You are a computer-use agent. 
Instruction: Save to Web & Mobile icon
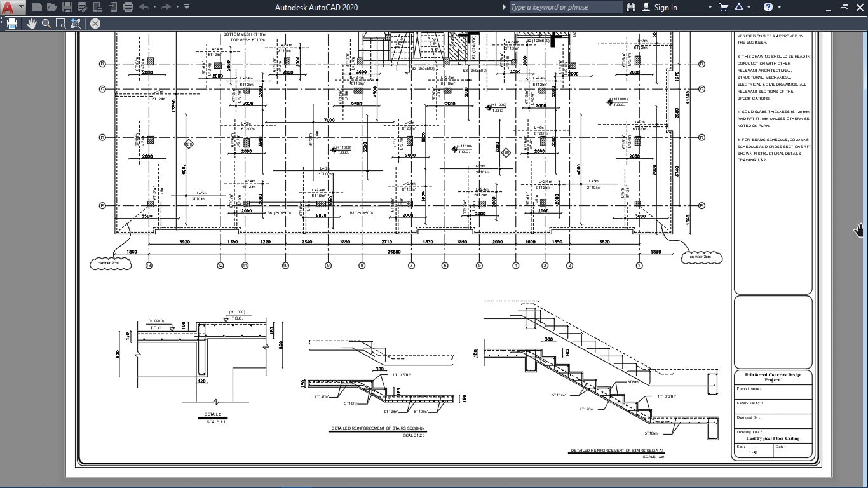(x=112, y=7)
